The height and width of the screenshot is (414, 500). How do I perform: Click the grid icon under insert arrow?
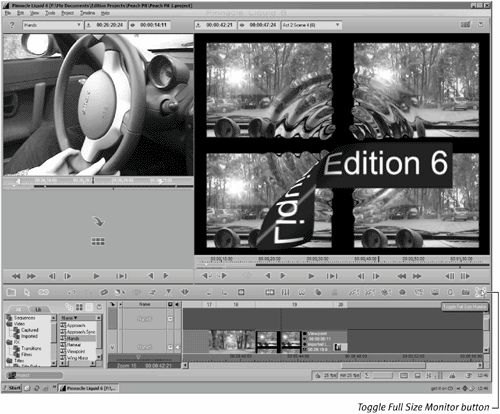98,241
